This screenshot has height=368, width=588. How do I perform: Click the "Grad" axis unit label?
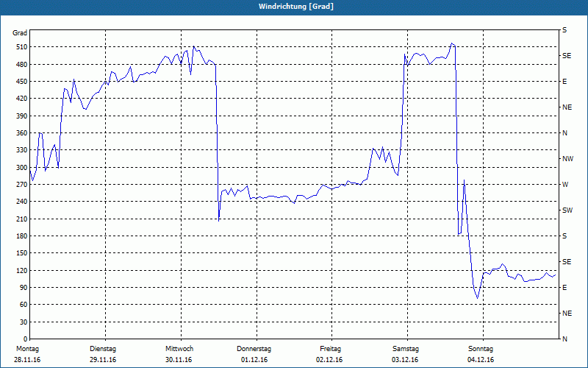coord(20,33)
